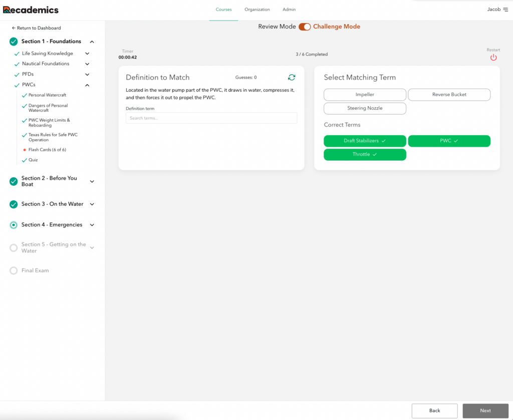Select the Impeller term option
Viewport: 513px width, 420px height.
(365, 95)
